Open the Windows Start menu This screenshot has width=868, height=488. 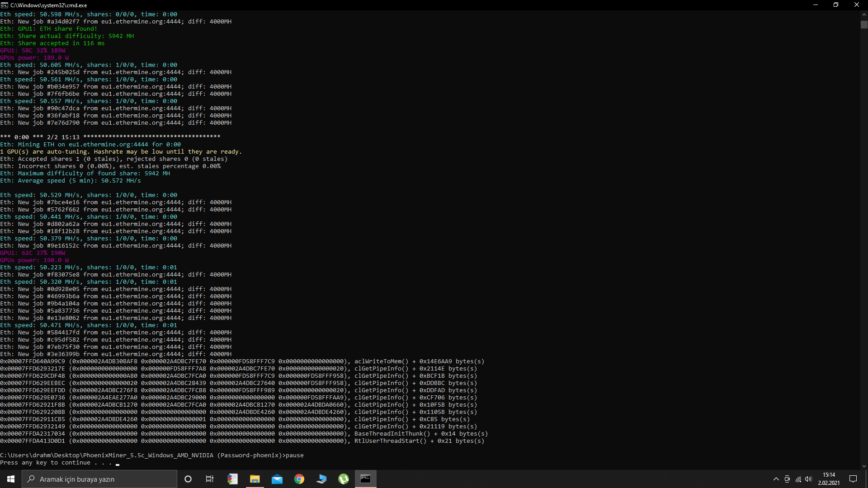coord(11,479)
